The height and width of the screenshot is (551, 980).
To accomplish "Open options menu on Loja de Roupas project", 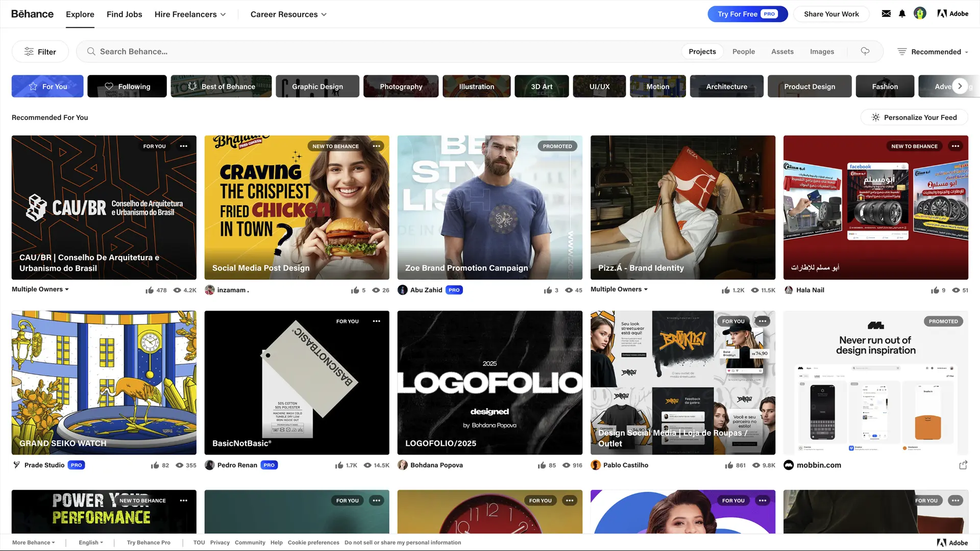I will 763,321.
